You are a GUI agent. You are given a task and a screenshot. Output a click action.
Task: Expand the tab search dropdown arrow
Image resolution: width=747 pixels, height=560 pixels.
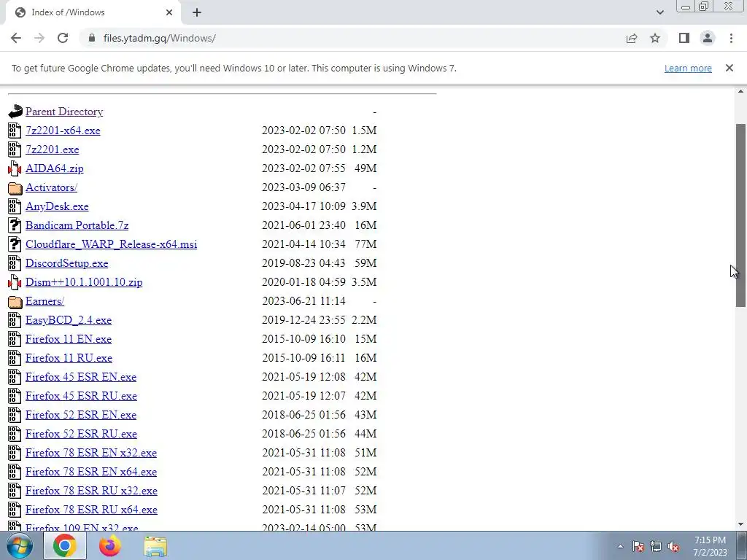point(659,12)
